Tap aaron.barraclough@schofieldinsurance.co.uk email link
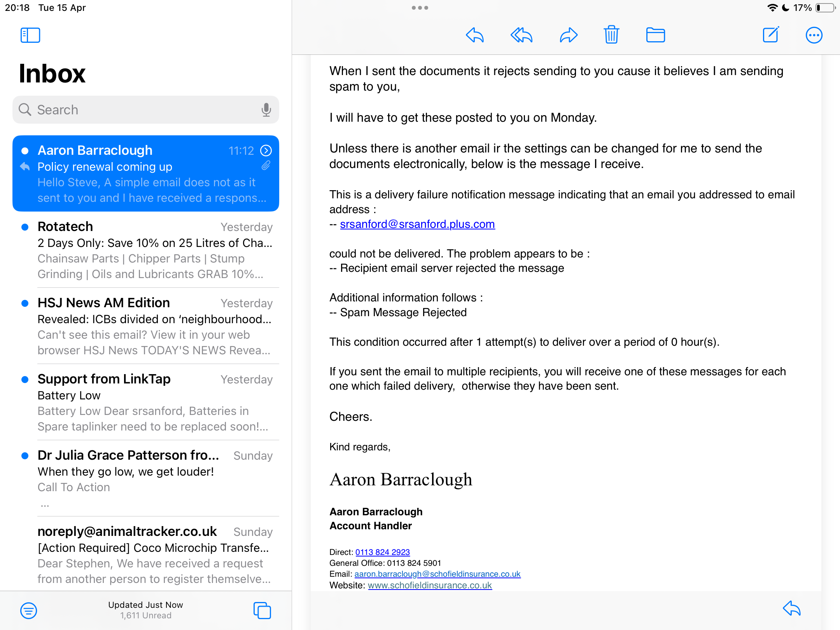 437,574
